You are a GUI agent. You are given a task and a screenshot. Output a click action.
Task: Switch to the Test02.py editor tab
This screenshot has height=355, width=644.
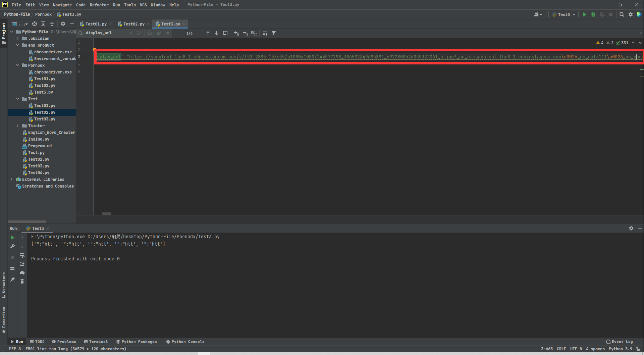(x=133, y=24)
